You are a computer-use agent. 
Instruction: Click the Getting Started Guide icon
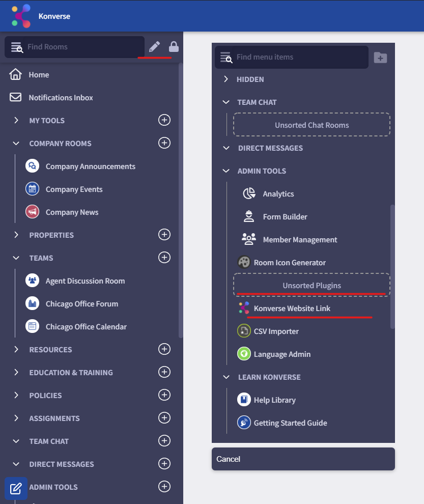pos(244,423)
